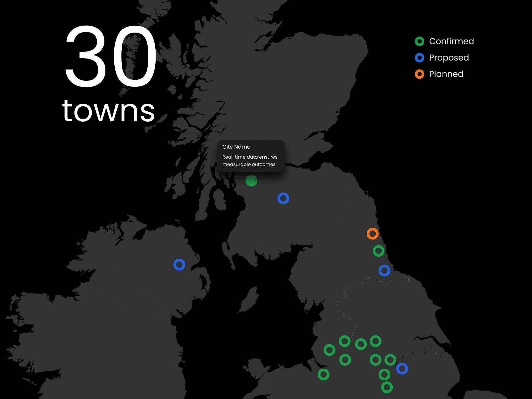532x399 pixels.
Task: Click the blue Proposed legend icon
Action: tap(420, 58)
